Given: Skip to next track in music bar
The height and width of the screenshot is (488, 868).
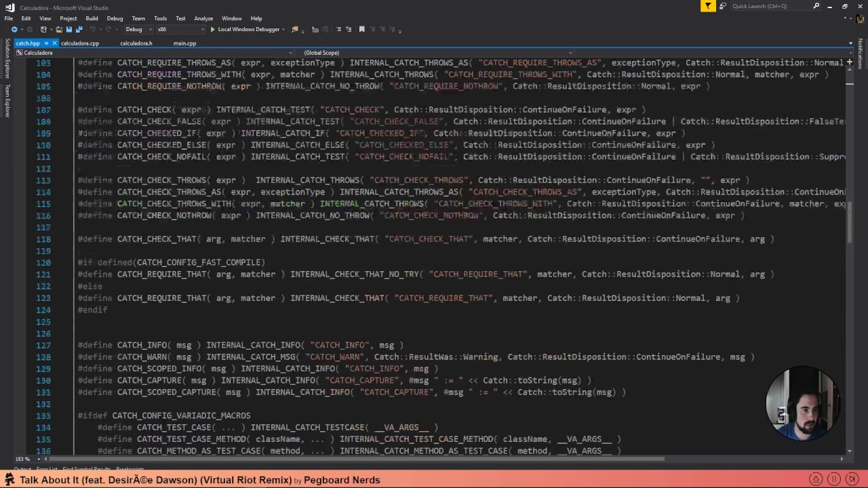Looking at the screenshot, I should point(852,479).
